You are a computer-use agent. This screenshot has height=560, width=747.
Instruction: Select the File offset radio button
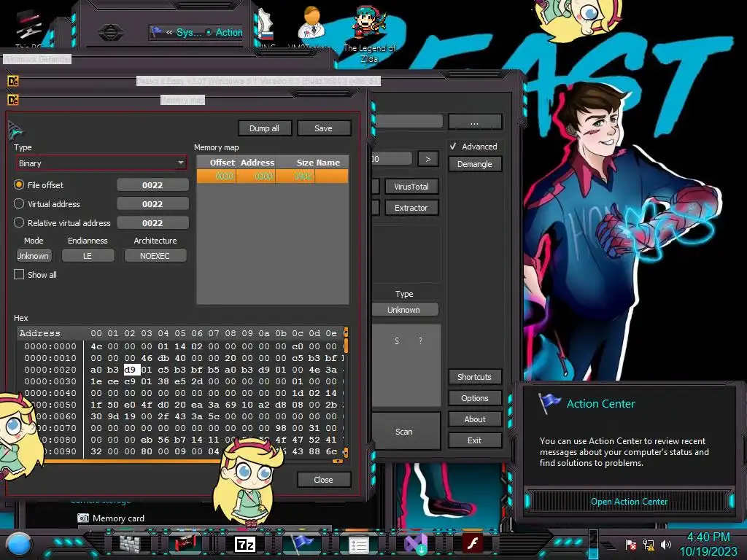point(19,184)
